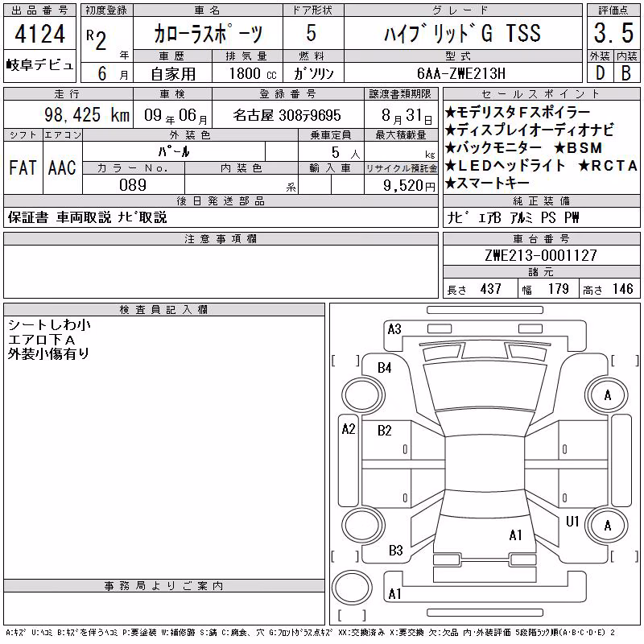
Task: Click the overall evaluation score 3.5
Action: (613, 33)
